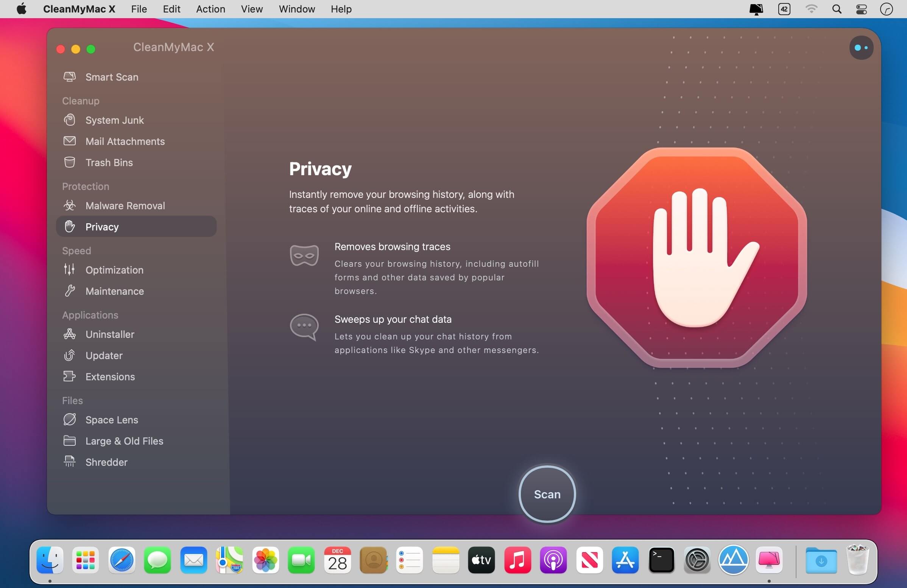Open Trash Bins cleanup tool

click(109, 163)
